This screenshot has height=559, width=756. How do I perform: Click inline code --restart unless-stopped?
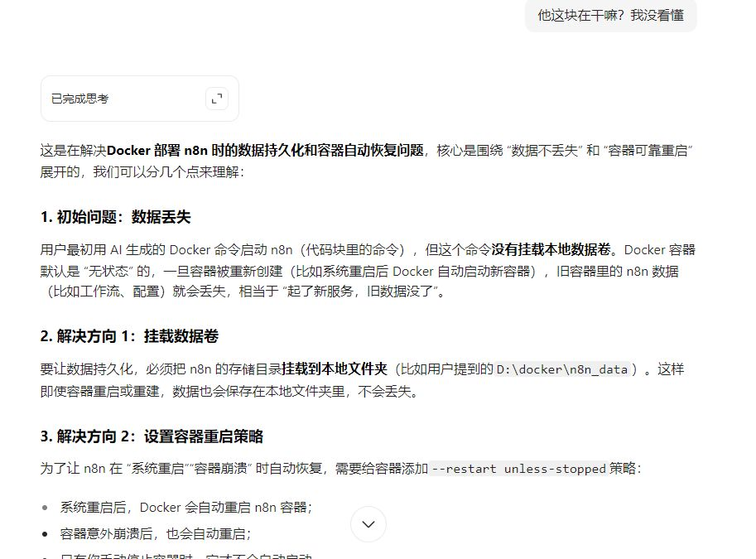519,469
